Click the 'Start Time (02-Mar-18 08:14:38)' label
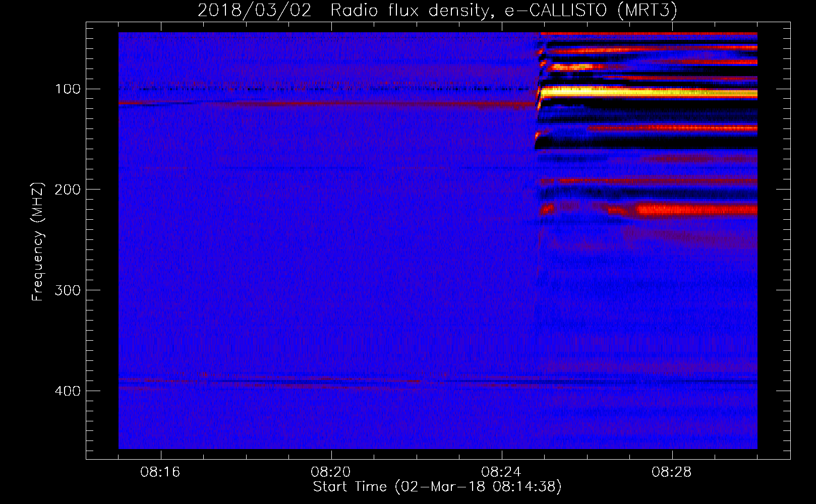Viewport: 816px width, 504px height. [437, 487]
